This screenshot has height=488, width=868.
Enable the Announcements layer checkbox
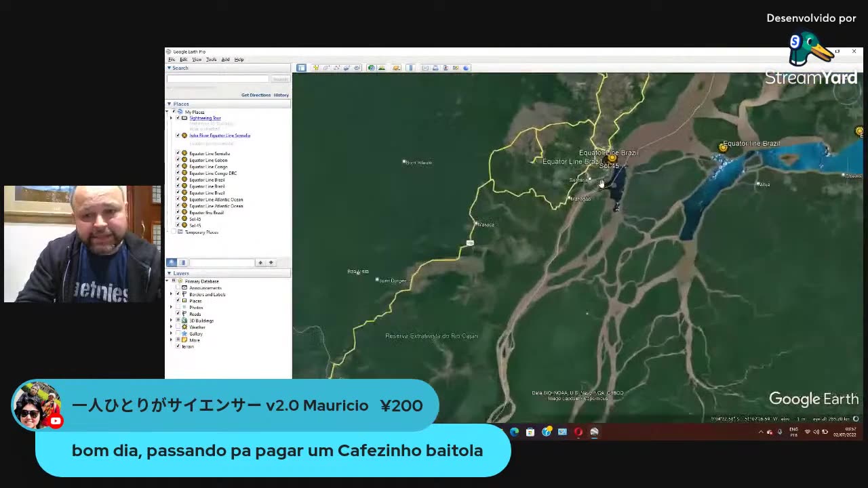point(178,288)
